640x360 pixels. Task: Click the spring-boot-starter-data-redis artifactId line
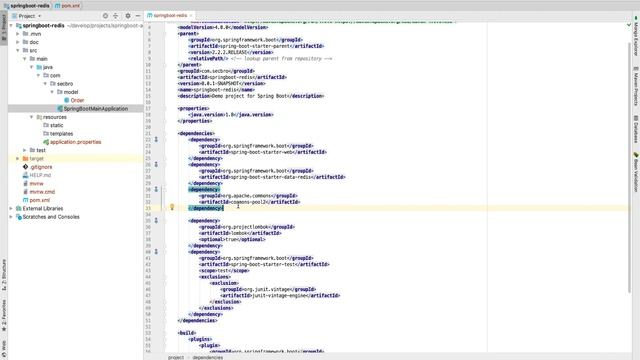click(272, 177)
